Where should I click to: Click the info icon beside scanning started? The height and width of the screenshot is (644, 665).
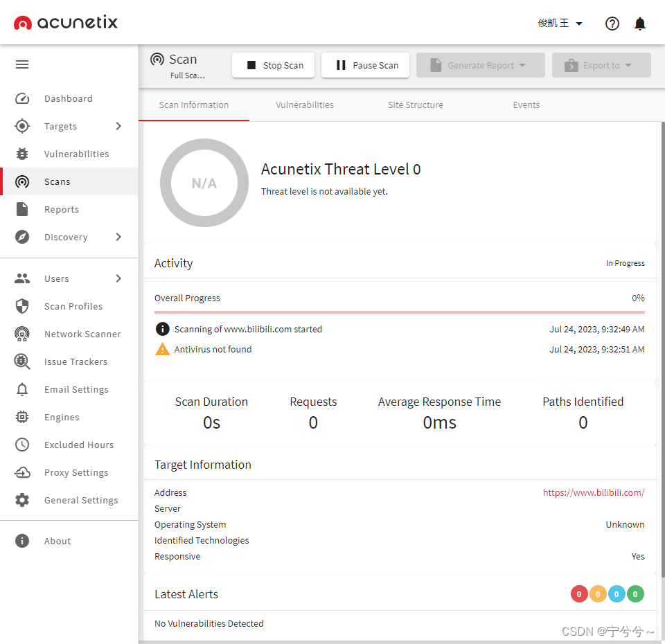pos(162,328)
